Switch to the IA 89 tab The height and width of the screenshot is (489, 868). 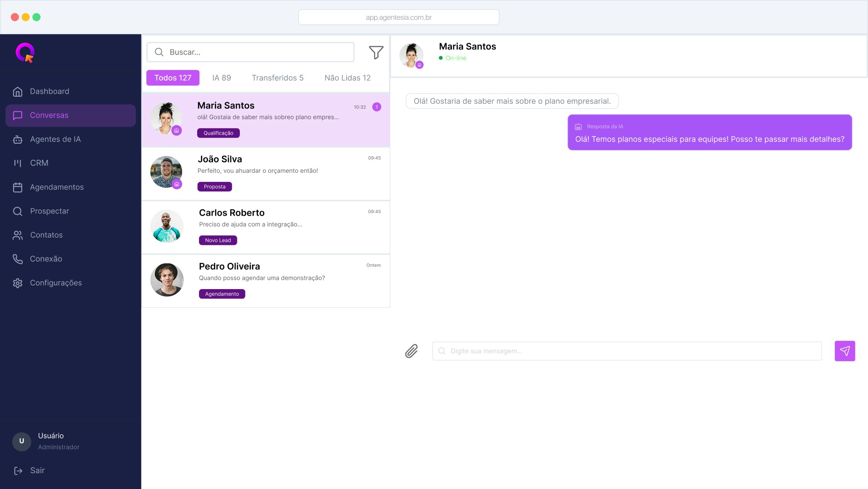coord(222,78)
